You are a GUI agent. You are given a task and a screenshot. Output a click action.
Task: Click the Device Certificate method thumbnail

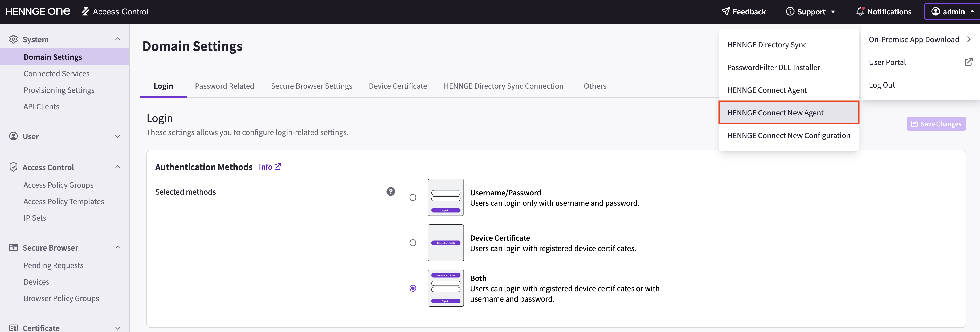tap(445, 243)
